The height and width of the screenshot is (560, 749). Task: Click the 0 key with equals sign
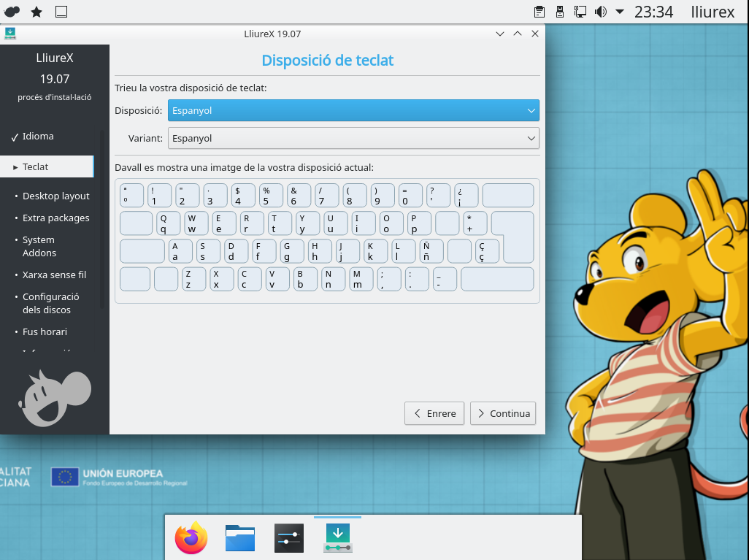411,196
